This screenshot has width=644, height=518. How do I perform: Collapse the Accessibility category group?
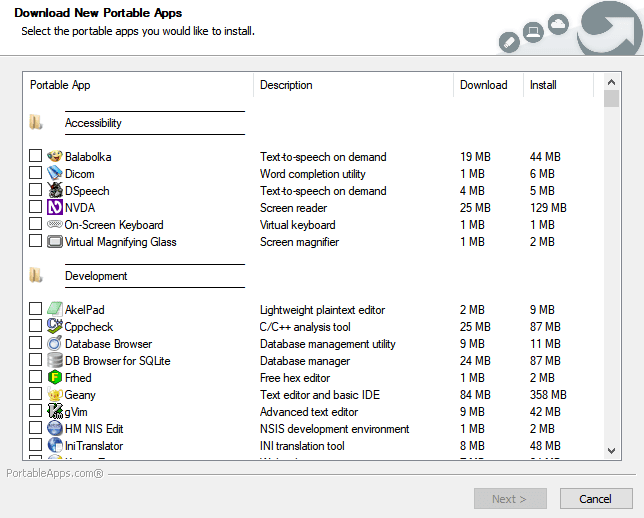click(37, 123)
